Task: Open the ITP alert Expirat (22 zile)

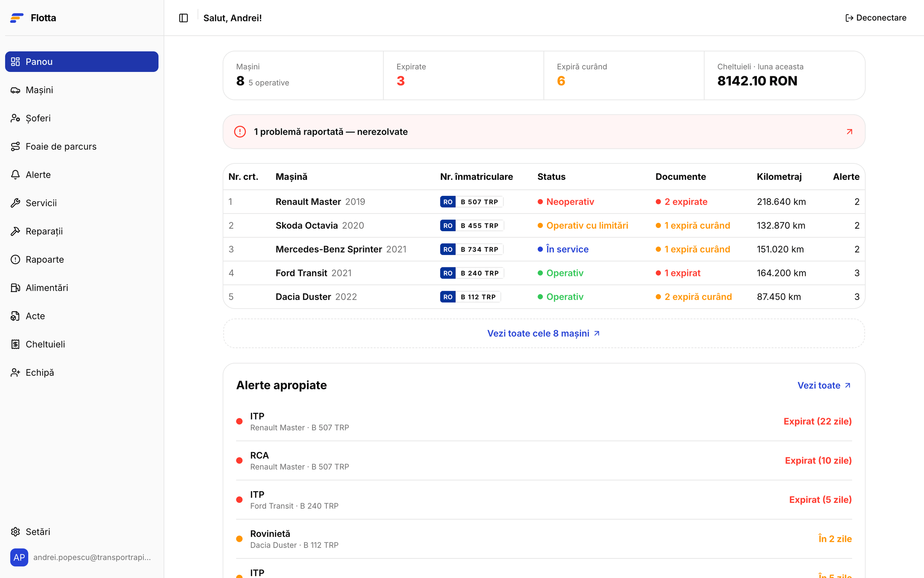Action: click(x=544, y=421)
